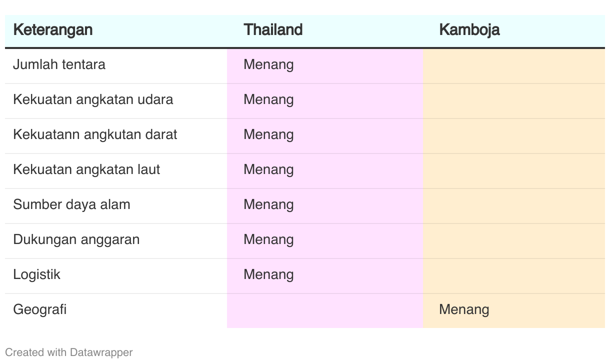The height and width of the screenshot is (364, 610).
Task: Click Menang in the Sumber daya alam row
Action: 268,204
